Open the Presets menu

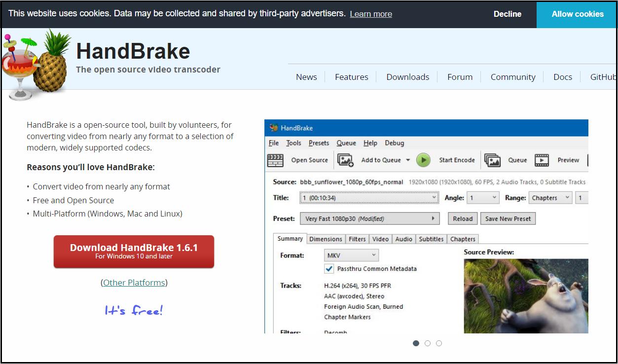(x=318, y=143)
